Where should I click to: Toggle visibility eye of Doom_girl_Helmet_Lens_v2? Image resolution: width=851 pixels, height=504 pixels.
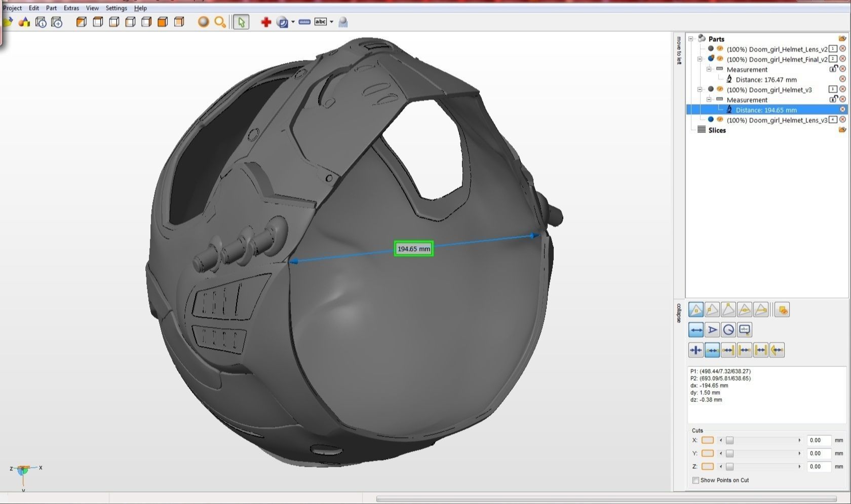pos(720,49)
